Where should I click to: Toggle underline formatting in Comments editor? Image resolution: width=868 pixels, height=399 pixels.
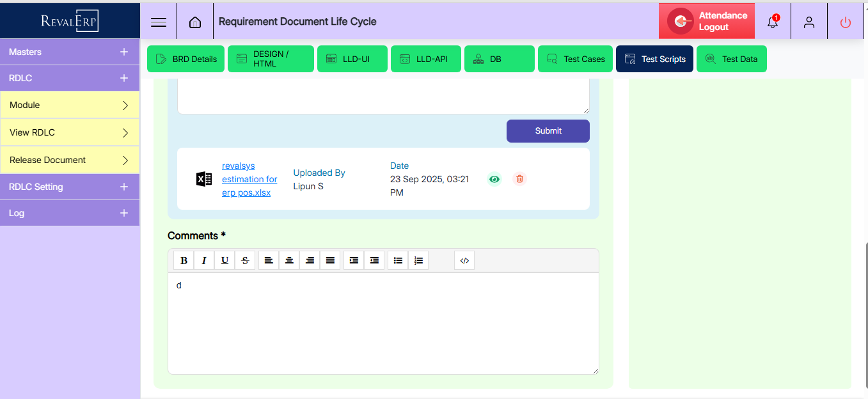coord(225,260)
